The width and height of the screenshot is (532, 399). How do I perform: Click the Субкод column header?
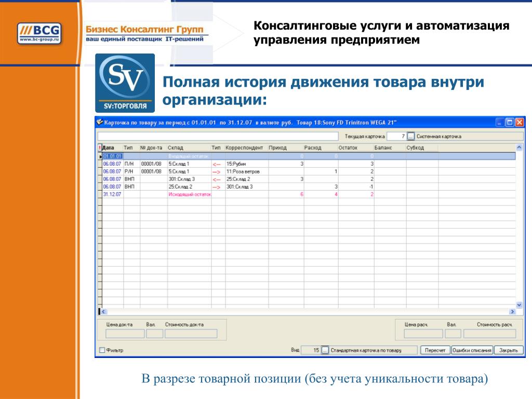[x=422, y=148]
